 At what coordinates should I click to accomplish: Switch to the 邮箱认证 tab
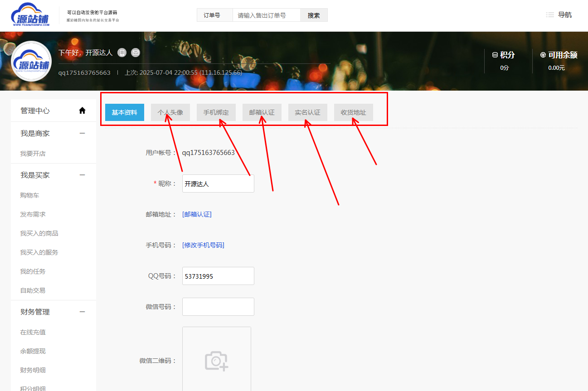click(x=262, y=112)
